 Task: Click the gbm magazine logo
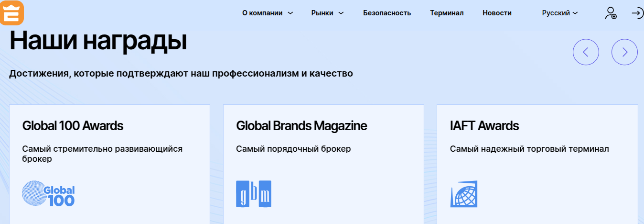tap(254, 193)
